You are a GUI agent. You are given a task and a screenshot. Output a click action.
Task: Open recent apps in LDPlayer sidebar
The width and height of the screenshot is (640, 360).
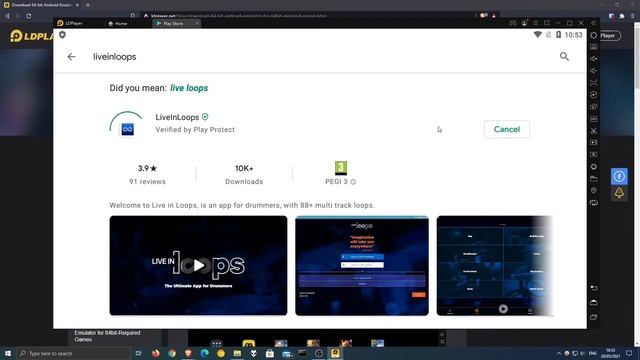coord(593,317)
